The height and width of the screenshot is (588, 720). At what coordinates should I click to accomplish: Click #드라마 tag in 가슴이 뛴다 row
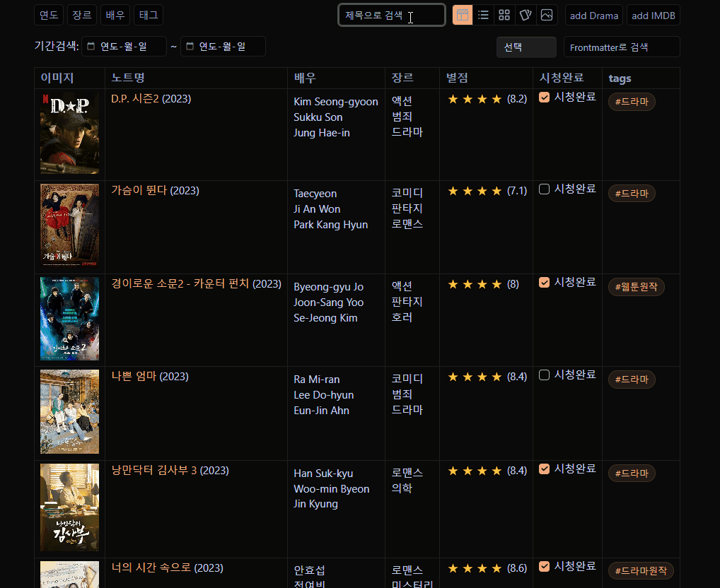[632, 194]
